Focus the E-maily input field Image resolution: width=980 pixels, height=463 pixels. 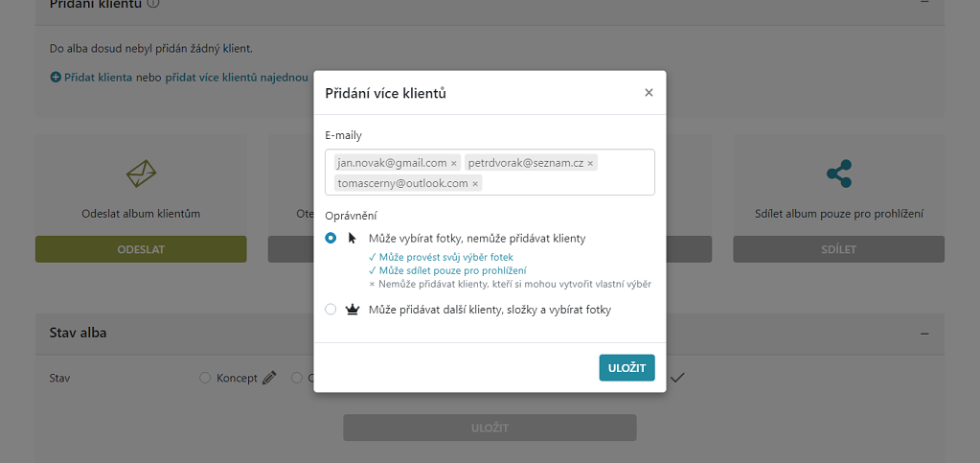pyautogui.click(x=490, y=172)
